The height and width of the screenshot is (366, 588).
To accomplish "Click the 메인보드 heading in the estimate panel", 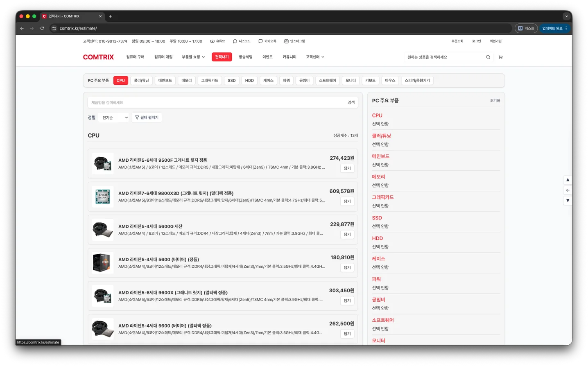I will pyautogui.click(x=381, y=156).
